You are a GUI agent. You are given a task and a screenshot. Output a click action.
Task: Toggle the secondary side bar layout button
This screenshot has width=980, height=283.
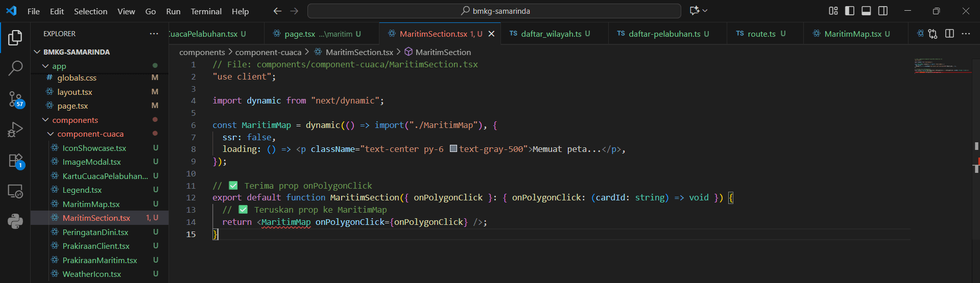(883, 11)
